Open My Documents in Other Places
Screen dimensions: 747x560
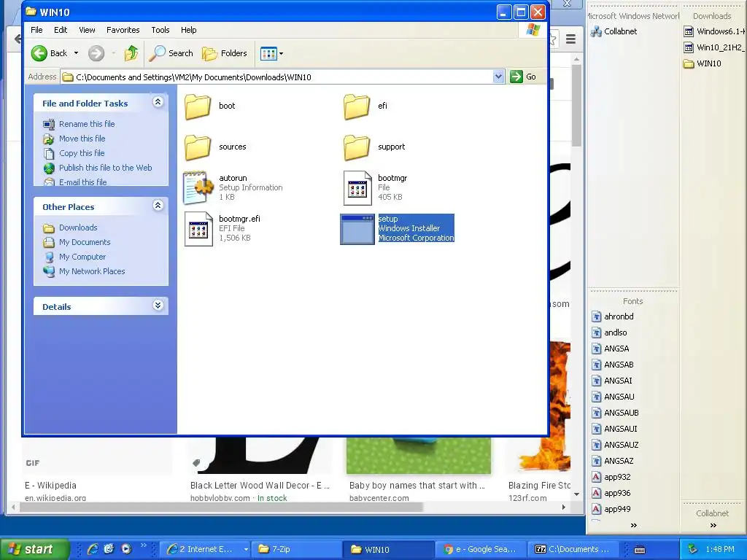[x=85, y=242]
